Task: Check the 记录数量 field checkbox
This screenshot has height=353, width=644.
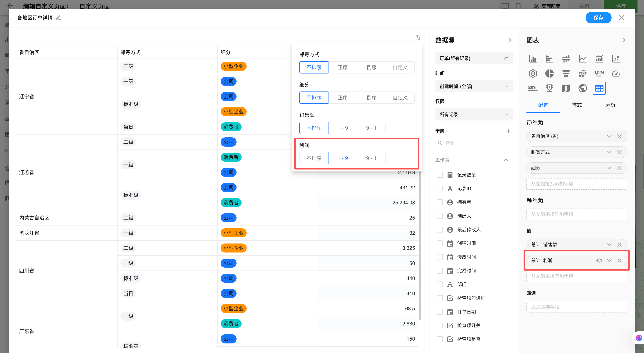Action: (x=440, y=175)
